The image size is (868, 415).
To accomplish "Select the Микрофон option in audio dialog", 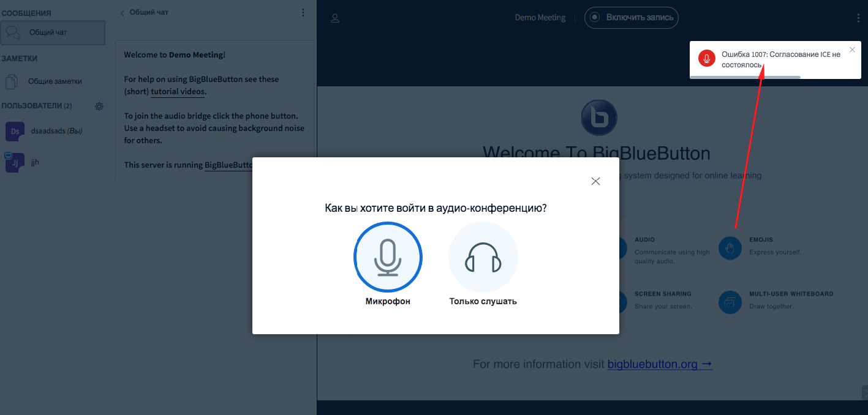I will point(388,257).
